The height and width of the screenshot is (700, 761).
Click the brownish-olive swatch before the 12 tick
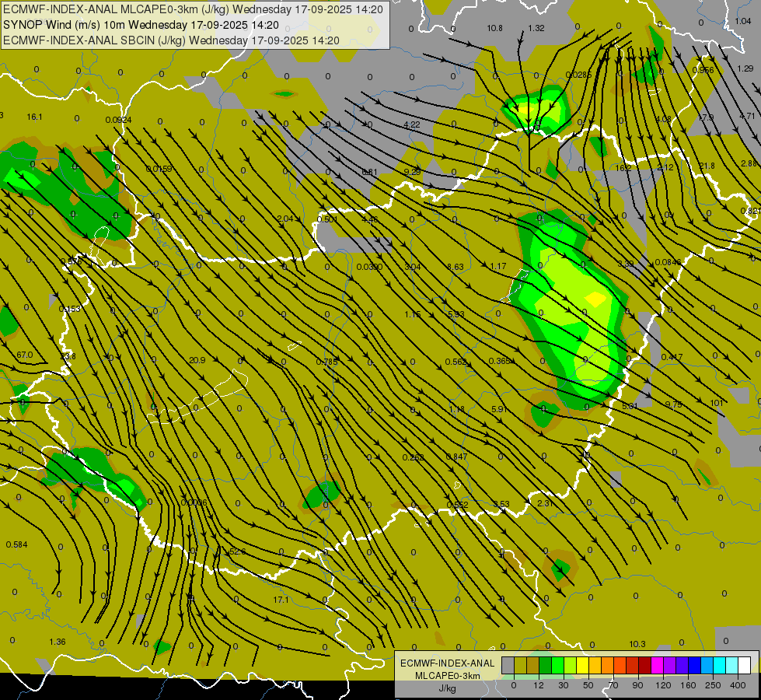click(x=533, y=666)
